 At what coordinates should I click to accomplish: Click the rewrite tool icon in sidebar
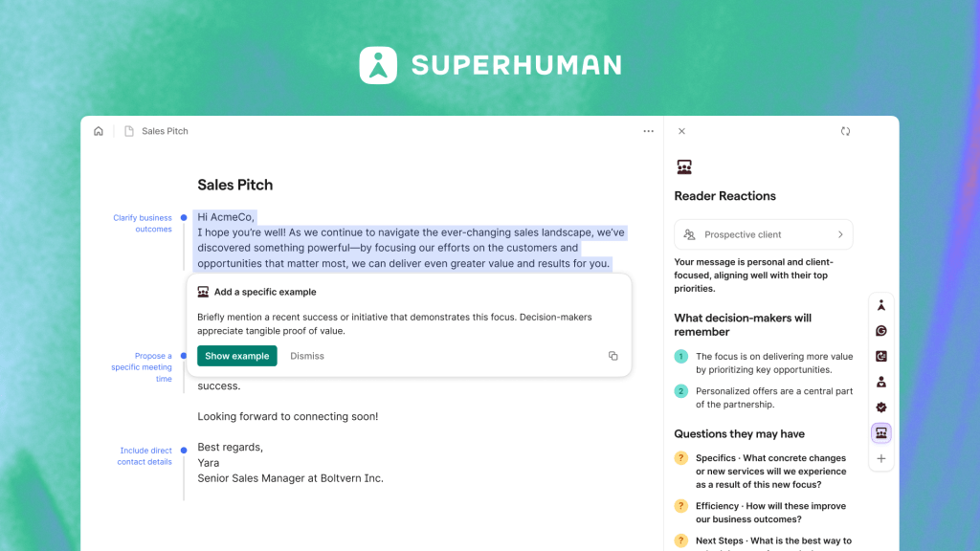click(x=880, y=356)
